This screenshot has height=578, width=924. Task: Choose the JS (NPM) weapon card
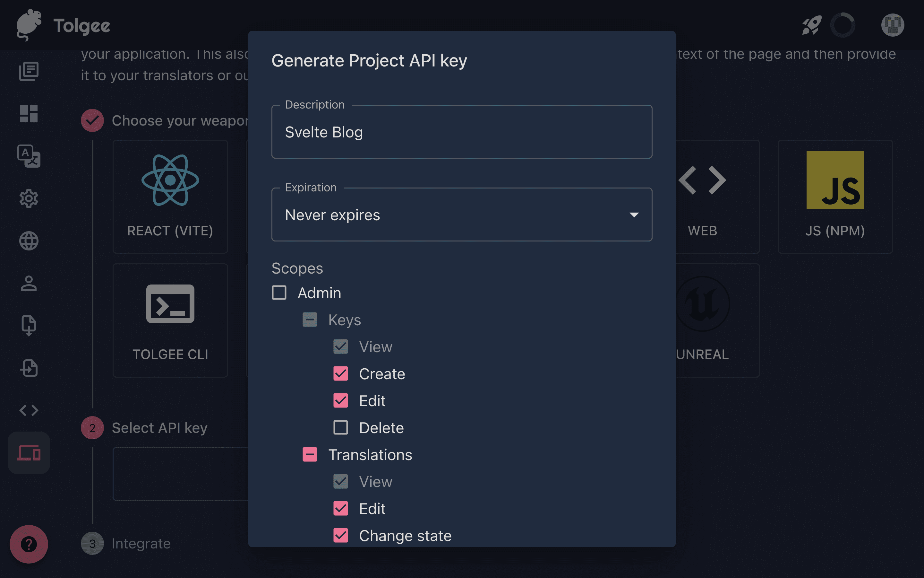835,197
